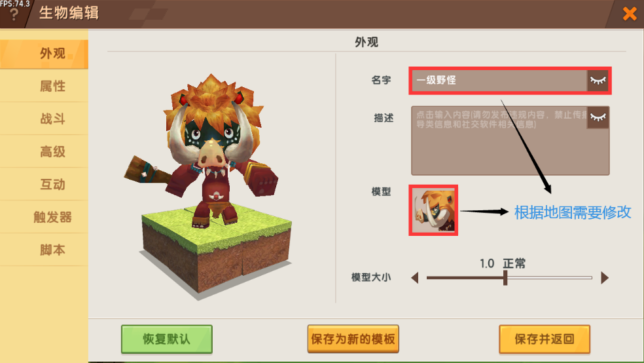Decrease model size with left arrow
Screen dimensions: 644x363
tap(415, 278)
